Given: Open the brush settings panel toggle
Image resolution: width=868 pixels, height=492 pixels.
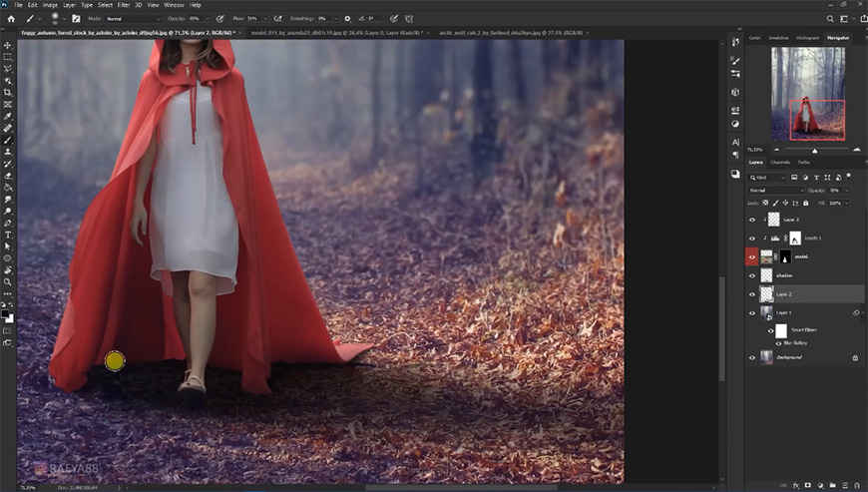Looking at the screenshot, I should [x=76, y=19].
